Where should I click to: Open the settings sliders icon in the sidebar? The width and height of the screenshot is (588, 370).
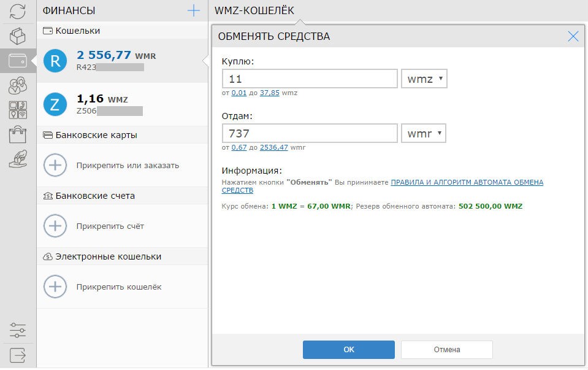point(18,331)
